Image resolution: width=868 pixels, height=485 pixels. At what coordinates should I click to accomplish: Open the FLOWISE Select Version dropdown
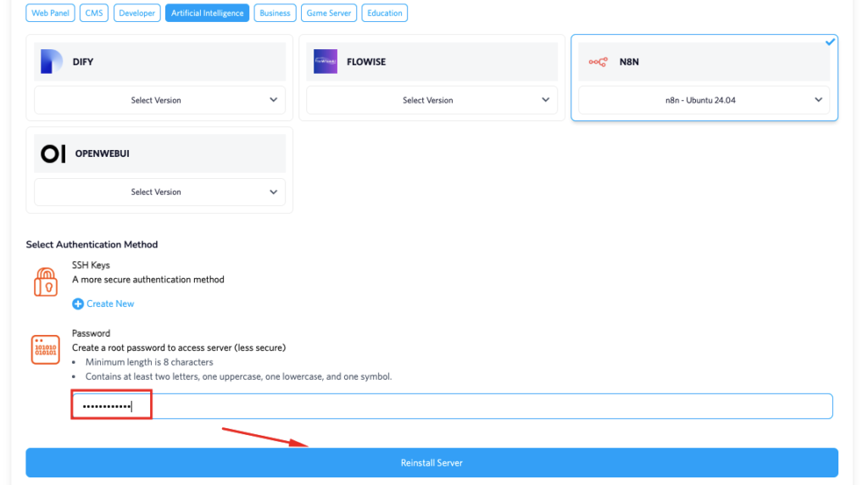pos(431,100)
